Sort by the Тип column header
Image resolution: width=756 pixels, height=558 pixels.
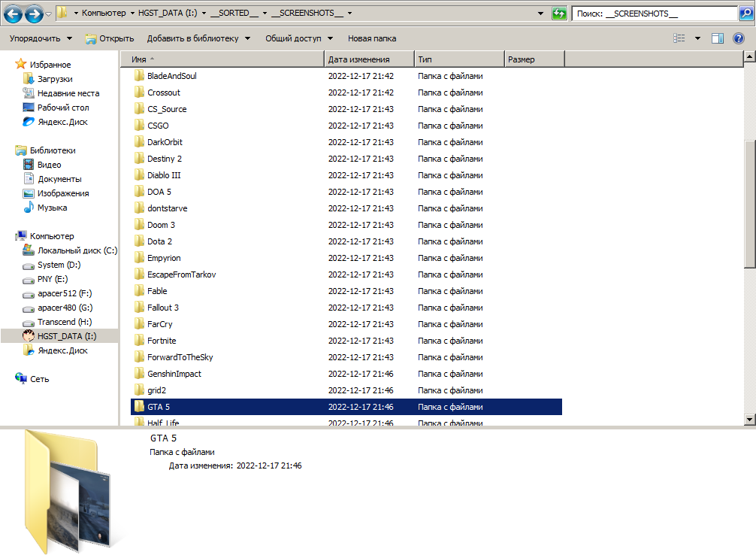coord(459,59)
